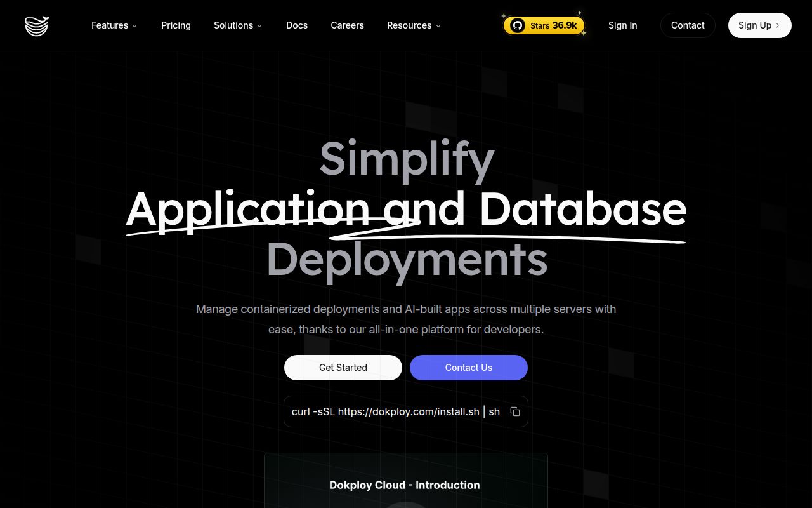Click the Contact button in header

tap(688, 25)
